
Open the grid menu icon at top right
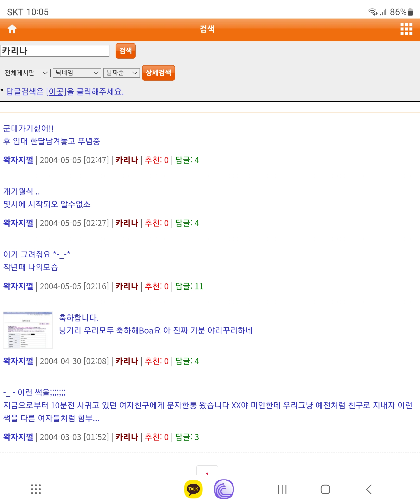(x=406, y=29)
